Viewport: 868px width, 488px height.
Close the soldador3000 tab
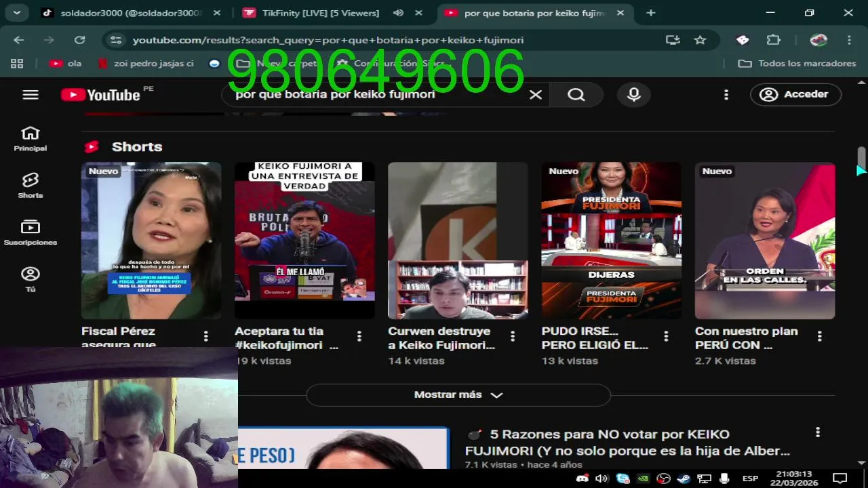(216, 13)
